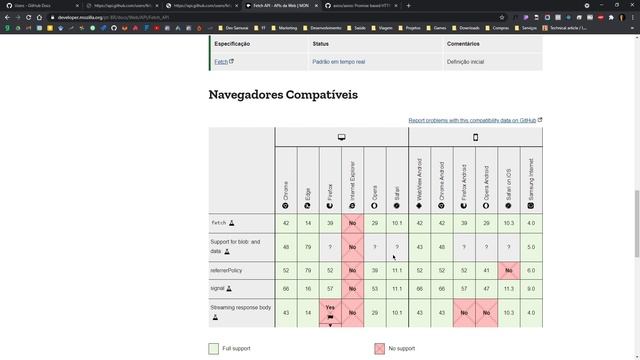The width and height of the screenshot is (640, 360).
Task: Open the Extensions puzzle menu
Action: [611, 18]
